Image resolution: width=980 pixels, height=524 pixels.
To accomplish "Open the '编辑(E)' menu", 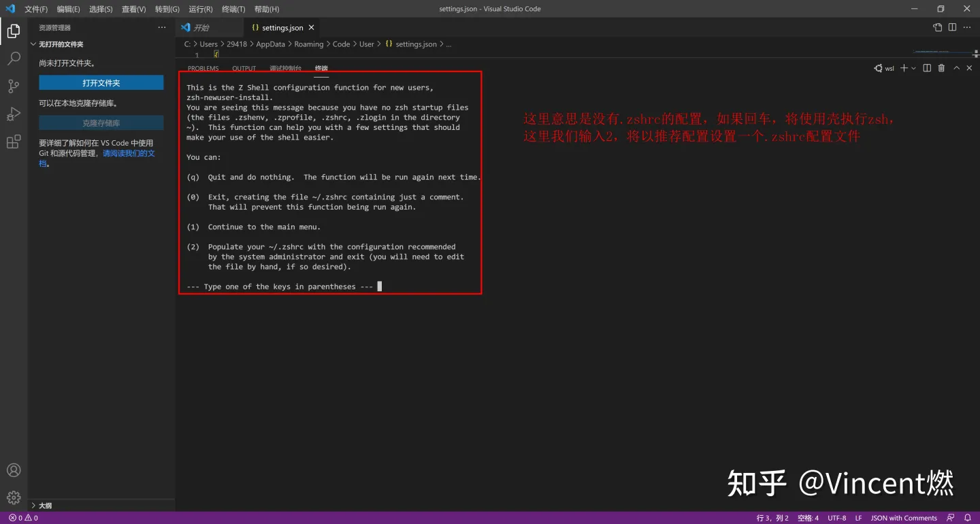I will [68, 9].
